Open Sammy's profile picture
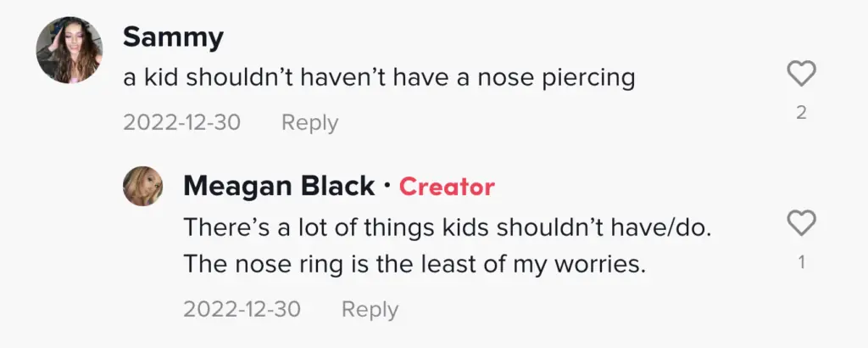 tap(69, 50)
